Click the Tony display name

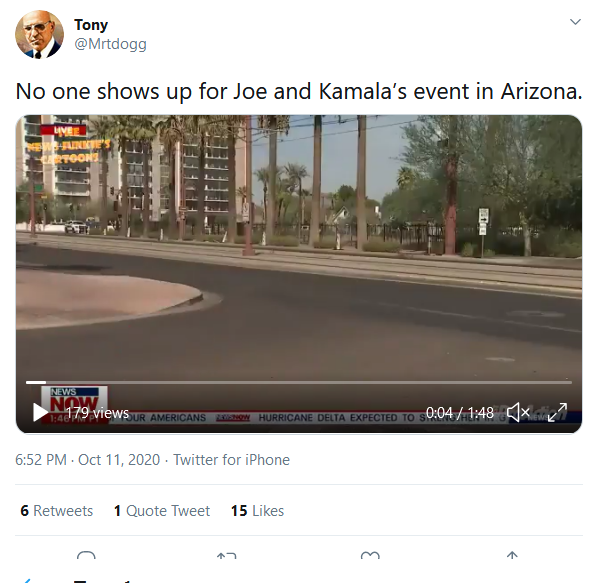pos(91,25)
